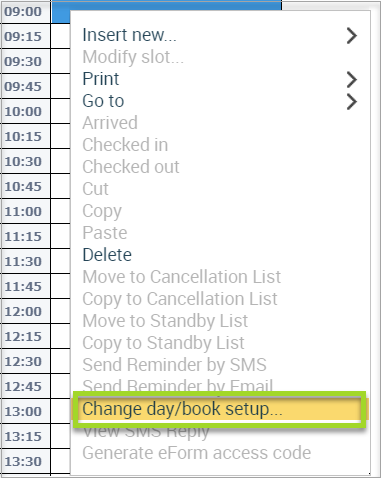Select the Modify slot... entry

click(x=133, y=57)
